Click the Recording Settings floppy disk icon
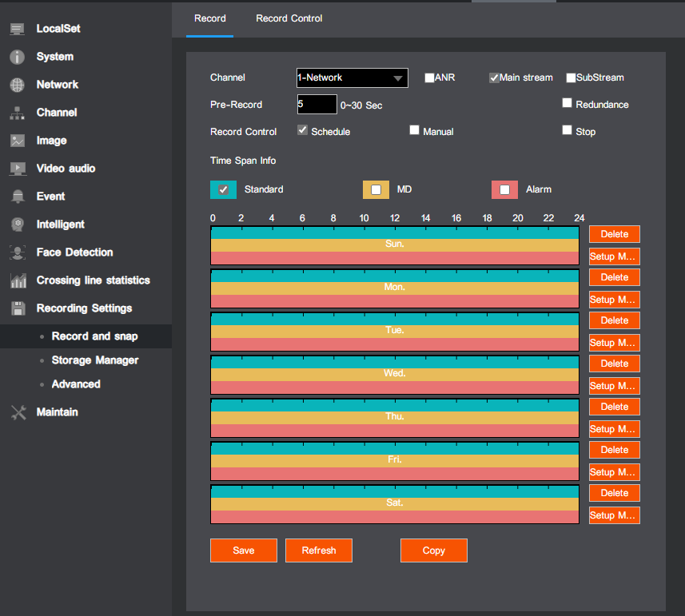The image size is (685, 616). [x=18, y=308]
